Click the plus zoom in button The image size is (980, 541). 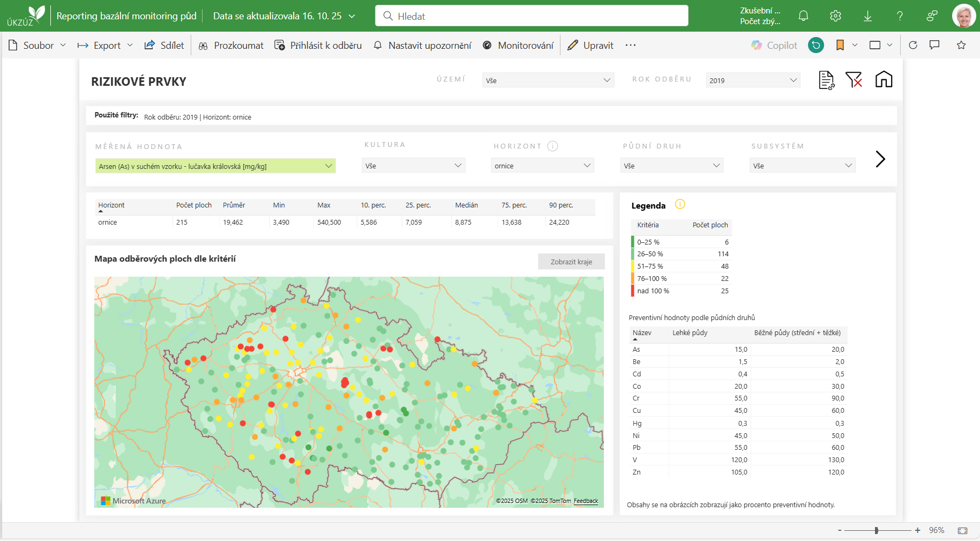click(x=917, y=530)
